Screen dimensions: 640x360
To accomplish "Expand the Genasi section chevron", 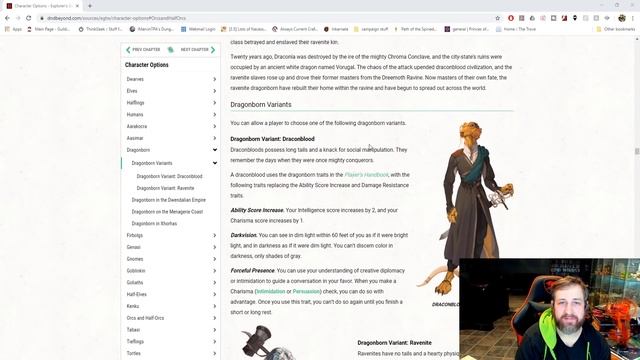I will [x=214, y=247].
